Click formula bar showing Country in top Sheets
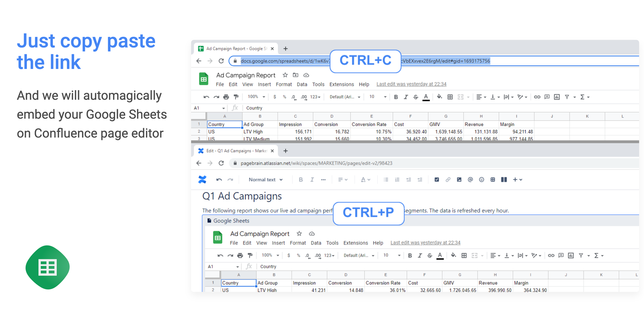Image resolution: width=644 pixels, height=315 pixels. tap(441, 108)
